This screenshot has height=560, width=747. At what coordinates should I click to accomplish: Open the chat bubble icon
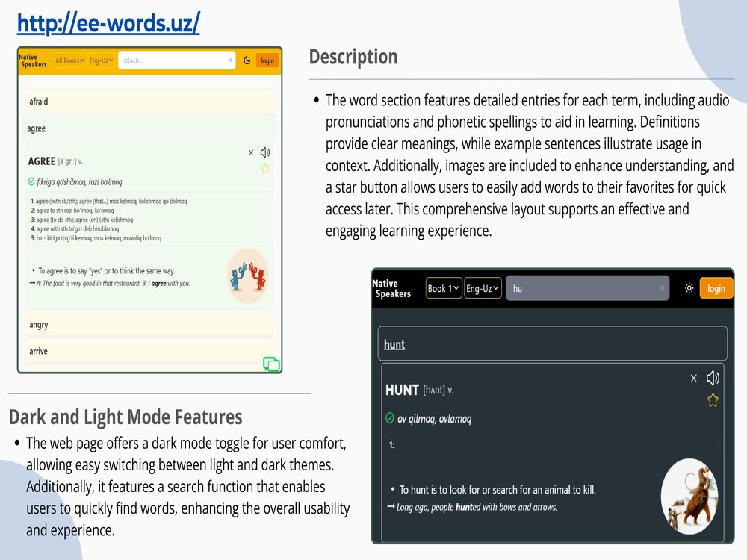(272, 364)
